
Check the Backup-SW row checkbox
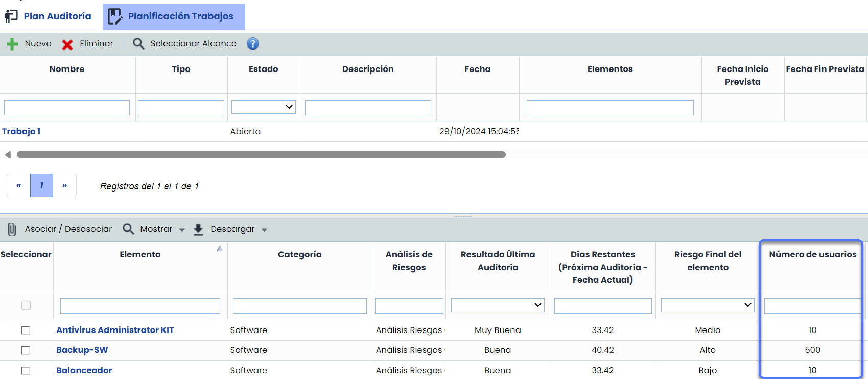26,350
